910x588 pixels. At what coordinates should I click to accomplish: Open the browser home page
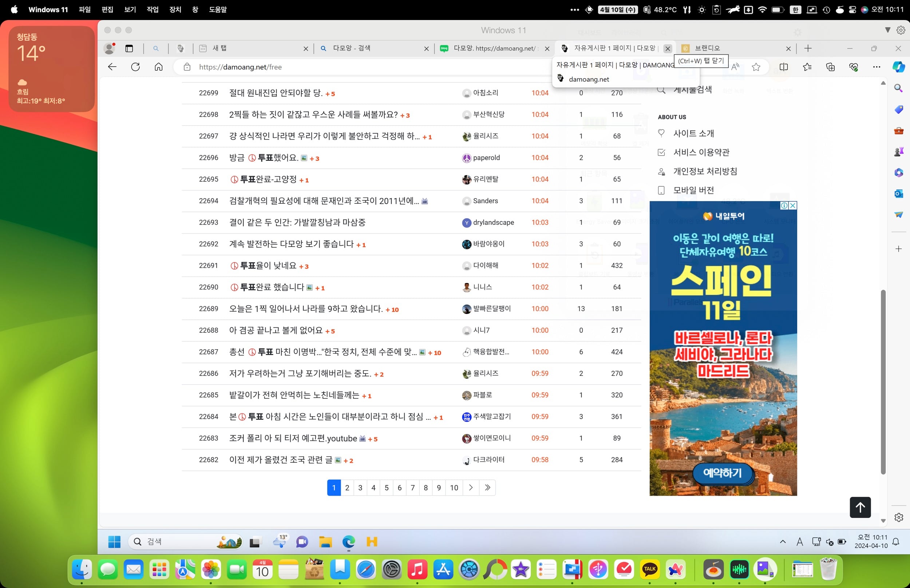pos(158,67)
